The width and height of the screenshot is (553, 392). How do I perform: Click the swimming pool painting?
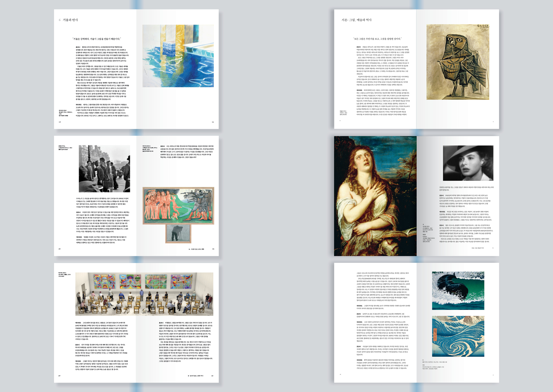point(178,56)
